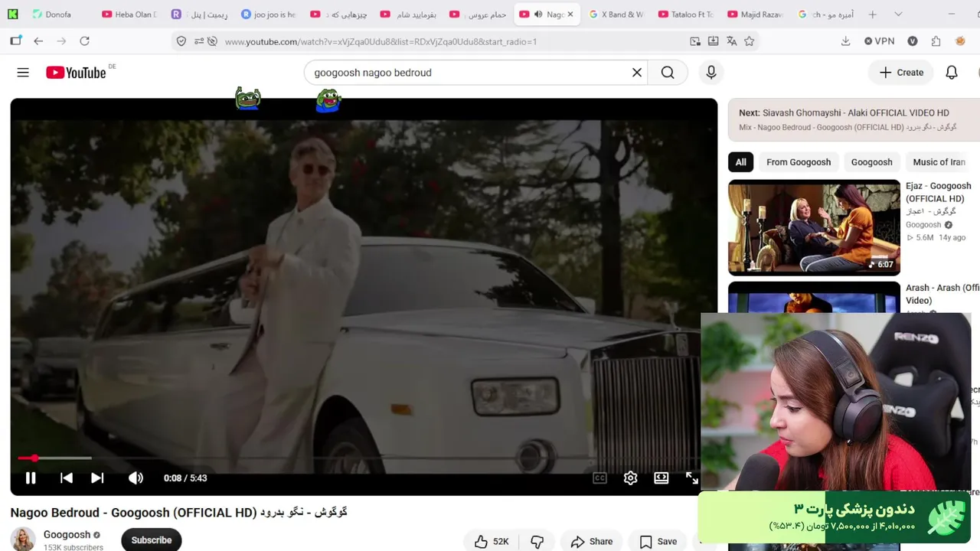980x551 pixels.
Task: Clear the search query with X
Action: [637, 73]
